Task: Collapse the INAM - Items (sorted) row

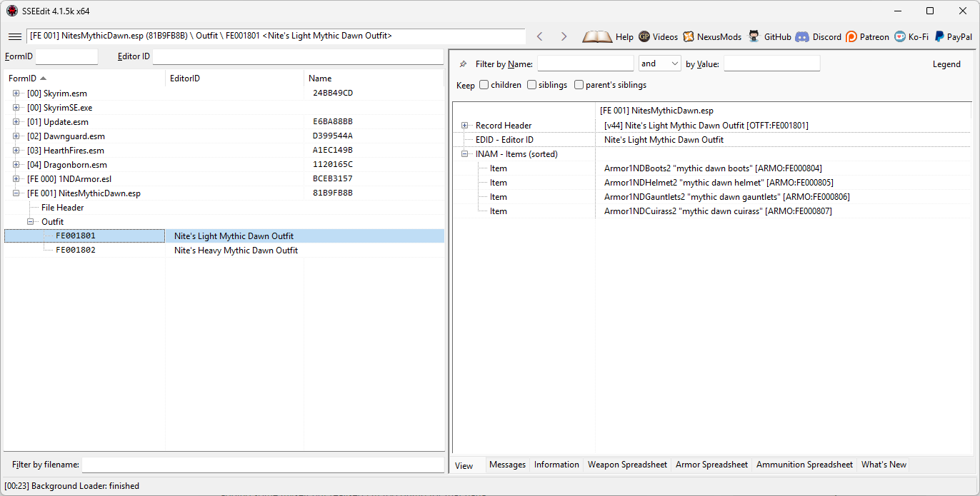Action: [x=464, y=154]
